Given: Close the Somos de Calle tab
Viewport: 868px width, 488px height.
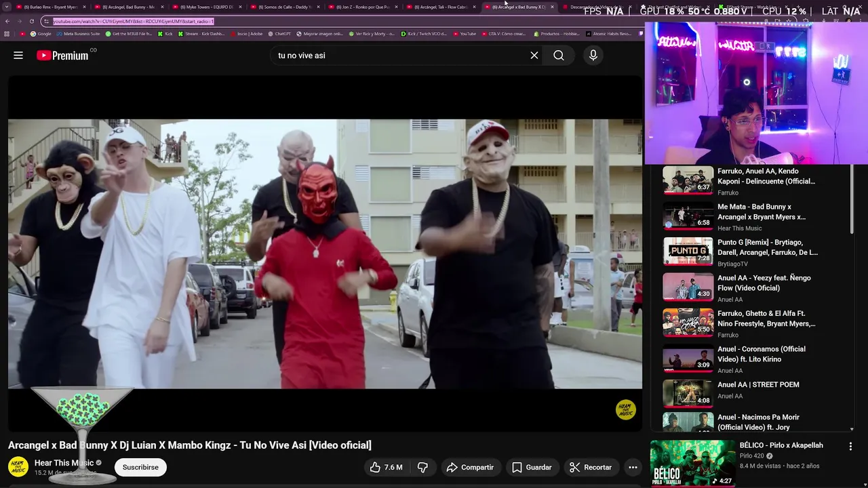Looking at the screenshot, I should coord(318,7).
